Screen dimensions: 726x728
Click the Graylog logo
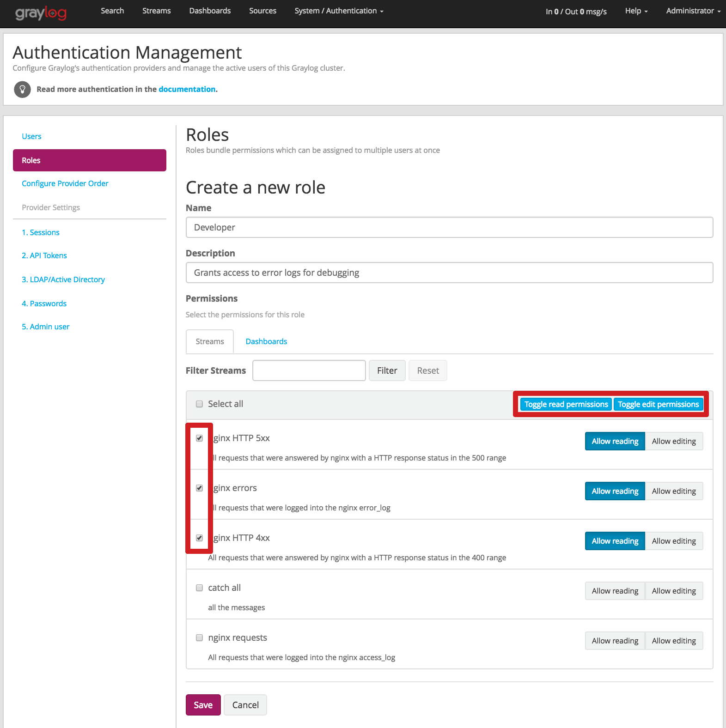click(x=41, y=13)
